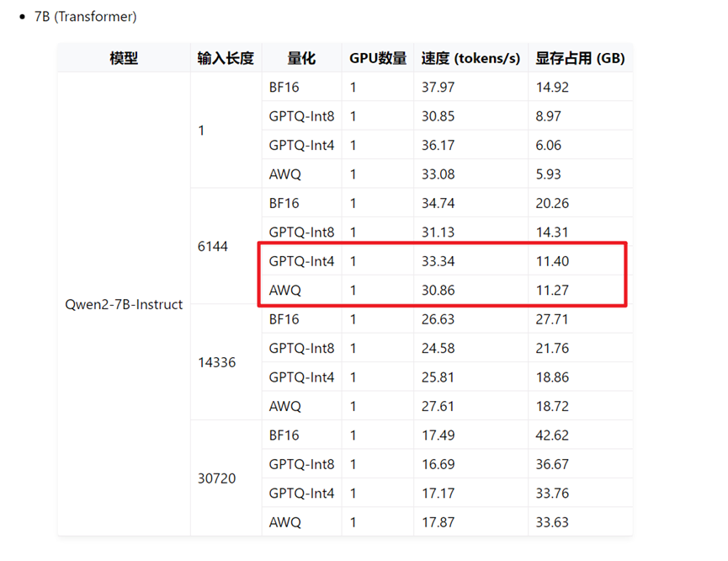Click speed value '34.74'
The width and height of the screenshot is (728, 561).
point(438,203)
